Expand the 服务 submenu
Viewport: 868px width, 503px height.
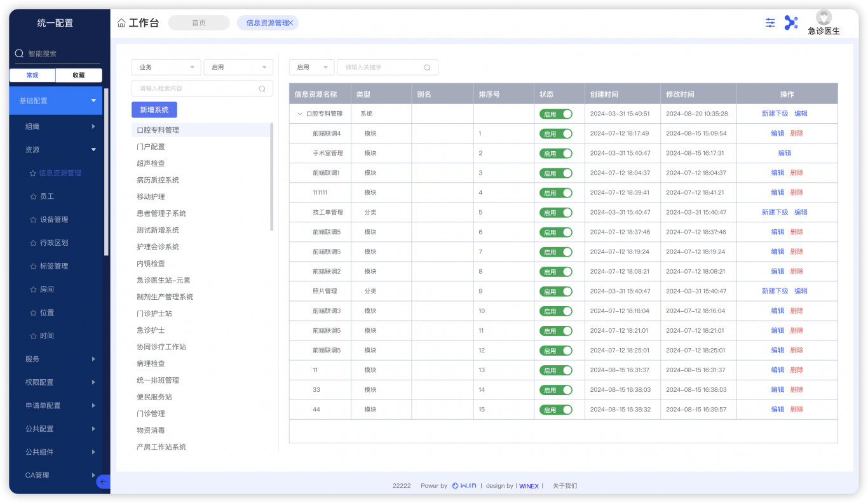pos(93,359)
